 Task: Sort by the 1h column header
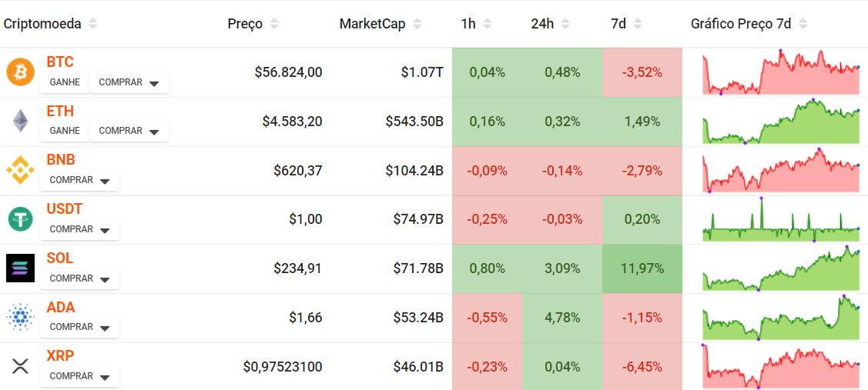tap(487, 24)
